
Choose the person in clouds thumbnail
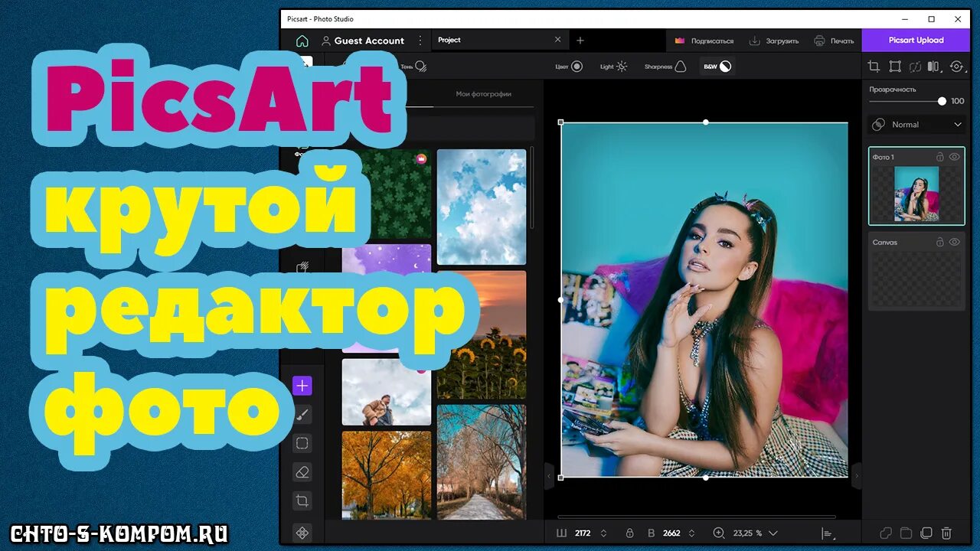[x=387, y=391]
